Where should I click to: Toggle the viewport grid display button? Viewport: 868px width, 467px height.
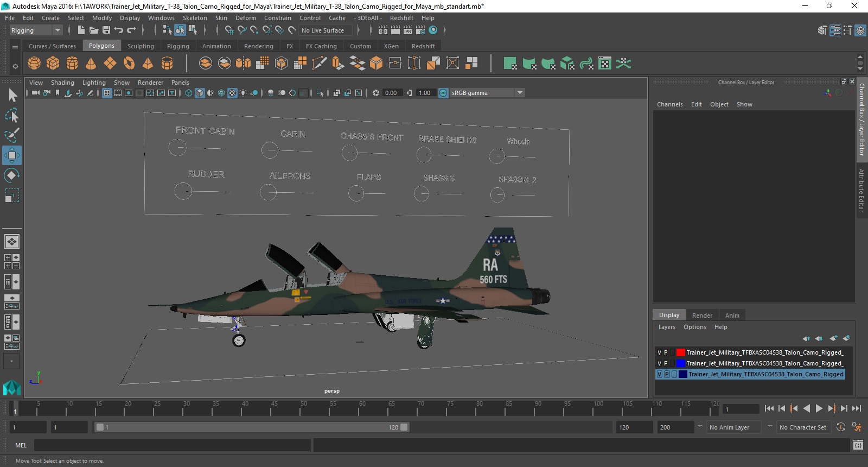click(107, 93)
